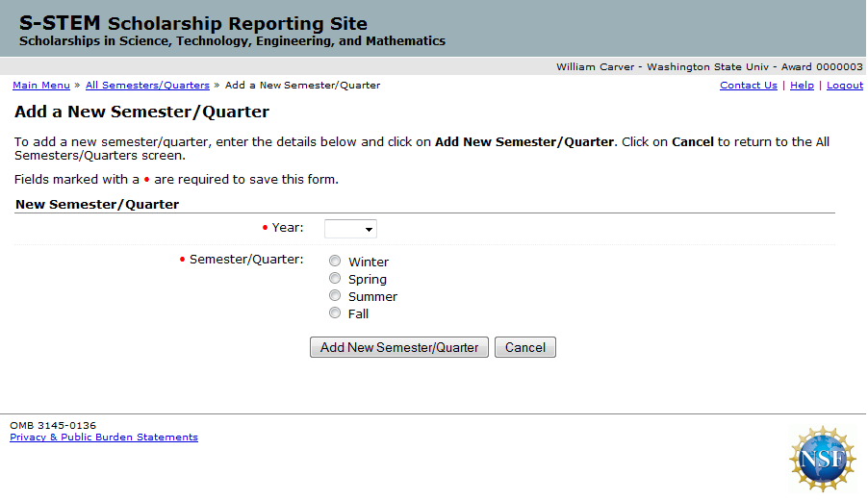
Task: Click the current page breadcrumb text
Action: [302, 86]
